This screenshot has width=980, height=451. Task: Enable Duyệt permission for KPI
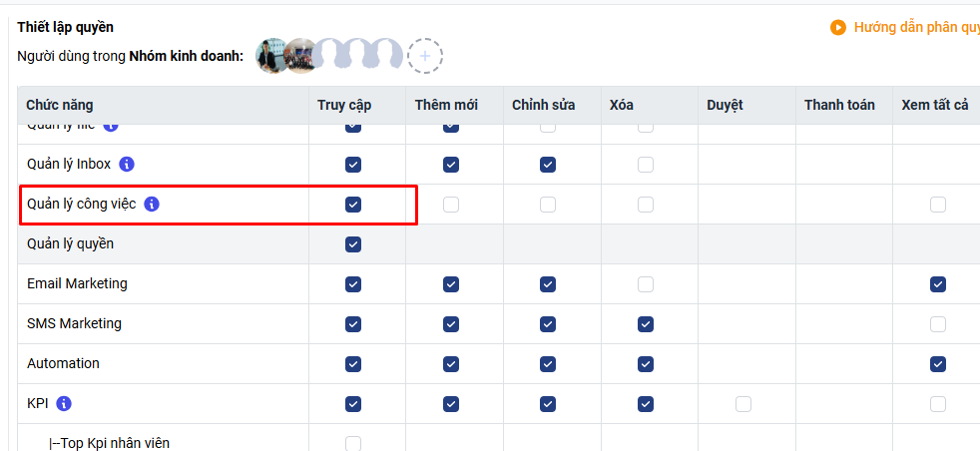point(743,404)
